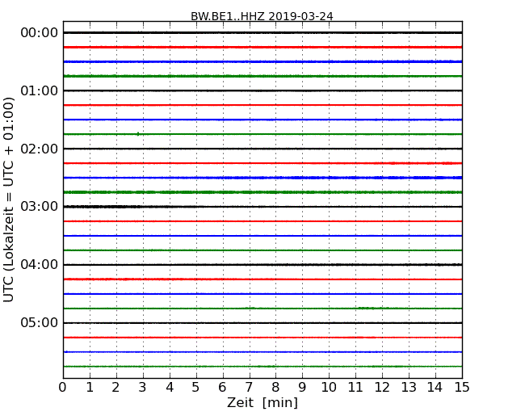Click the green spike on trace below 01:00
The height and width of the screenshot is (420, 525).
pyautogui.click(x=138, y=134)
